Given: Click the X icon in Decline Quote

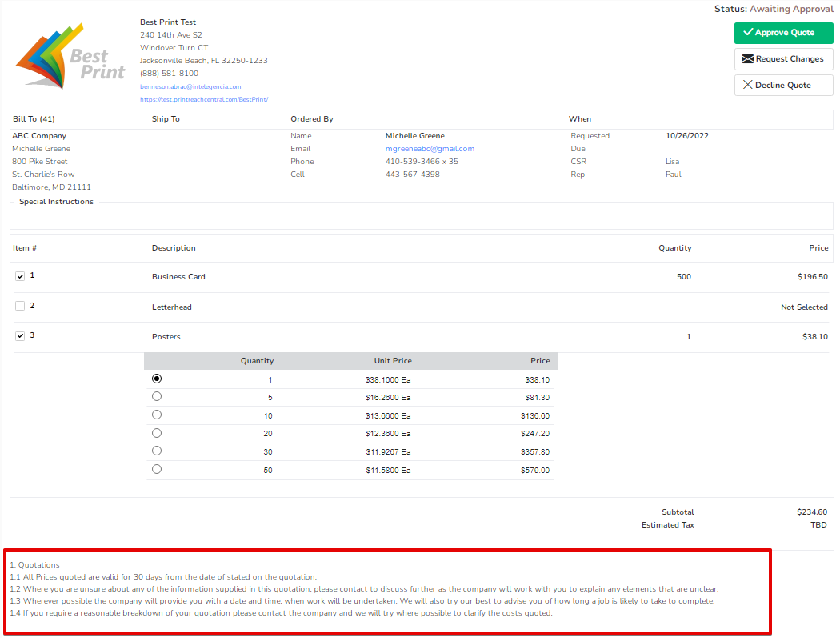Looking at the screenshot, I should point(748,85).
